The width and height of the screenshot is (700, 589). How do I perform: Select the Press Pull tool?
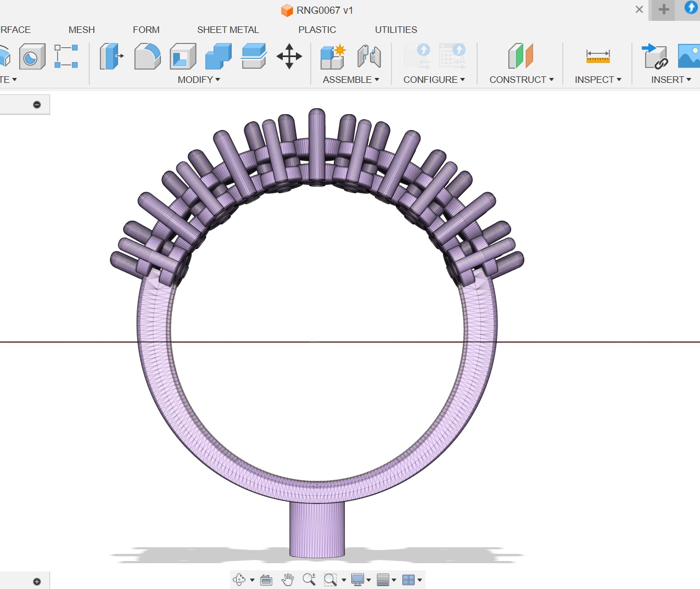[111, 57]
